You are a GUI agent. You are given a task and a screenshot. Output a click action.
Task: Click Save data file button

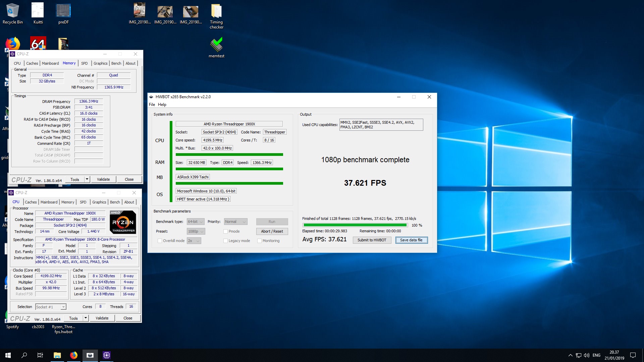411,240
